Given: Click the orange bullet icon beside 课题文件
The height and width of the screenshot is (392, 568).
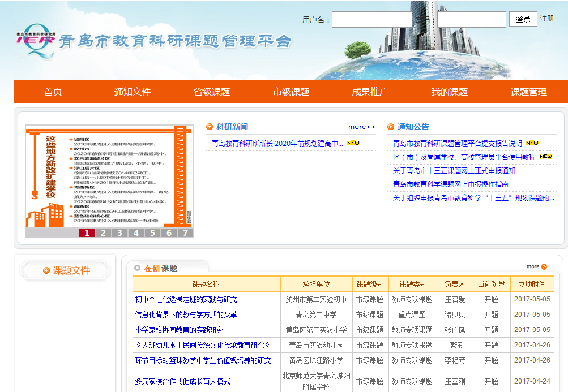Looking at the screenshot, I should point(46,270).
